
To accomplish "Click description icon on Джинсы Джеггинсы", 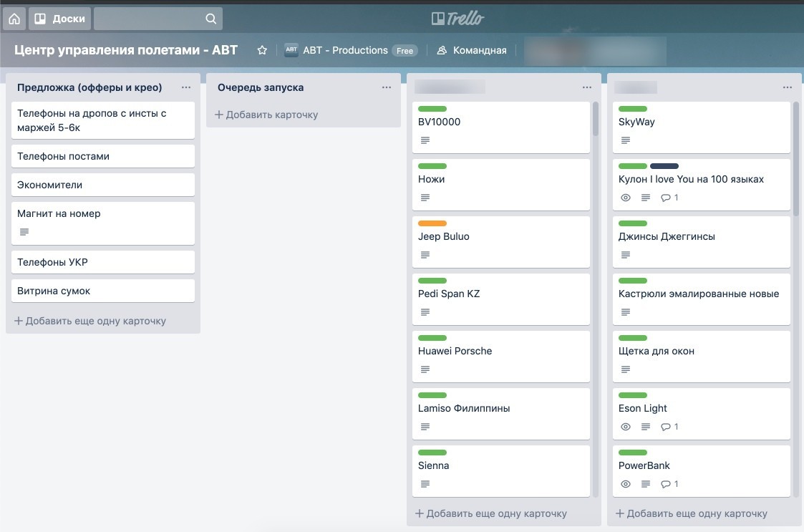I will click(x=626, y=255).
